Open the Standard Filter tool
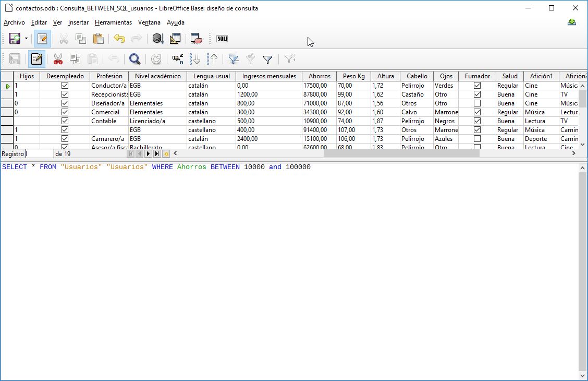This screenshot has width=588, height=381. [267, 59]
